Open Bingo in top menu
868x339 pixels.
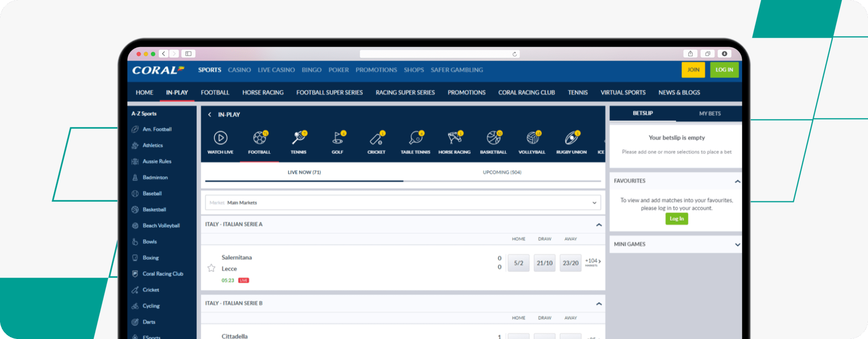[312, 70]
